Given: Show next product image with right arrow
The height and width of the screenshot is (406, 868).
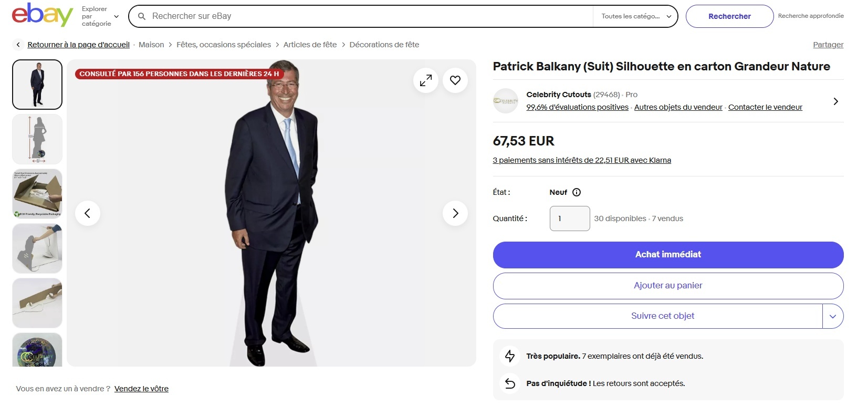Looking at the screenshot, I should 455,213.
